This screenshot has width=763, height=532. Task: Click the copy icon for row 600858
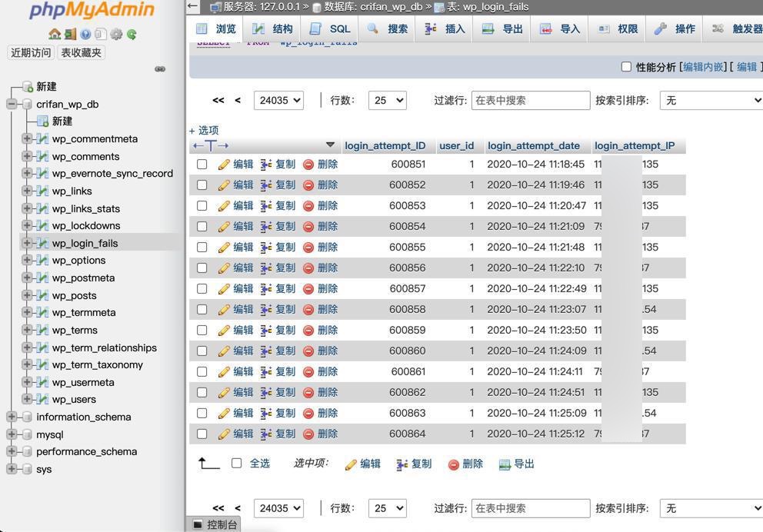click(x=265, y=310)
